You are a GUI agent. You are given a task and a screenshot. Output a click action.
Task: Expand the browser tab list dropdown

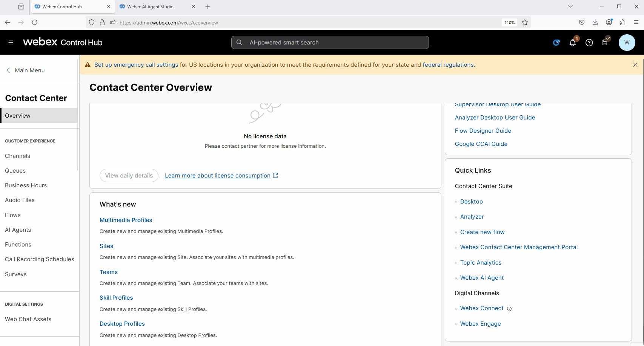point(570,6)
